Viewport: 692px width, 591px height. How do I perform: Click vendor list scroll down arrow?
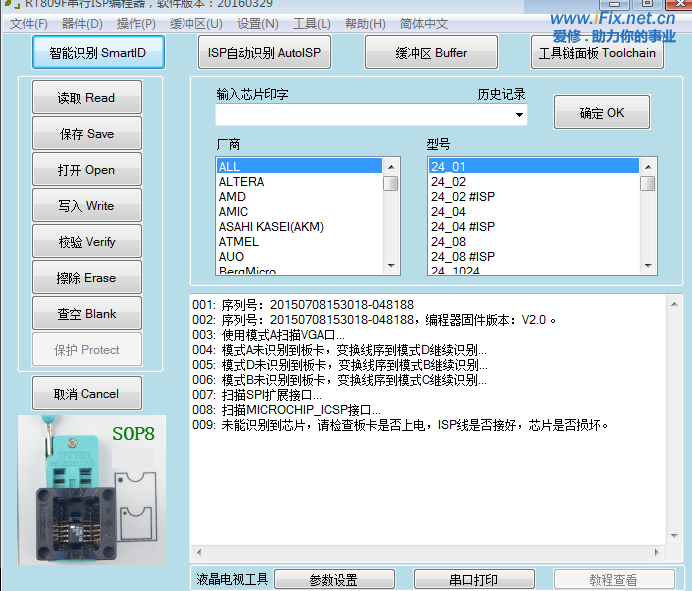click(391, 266)
